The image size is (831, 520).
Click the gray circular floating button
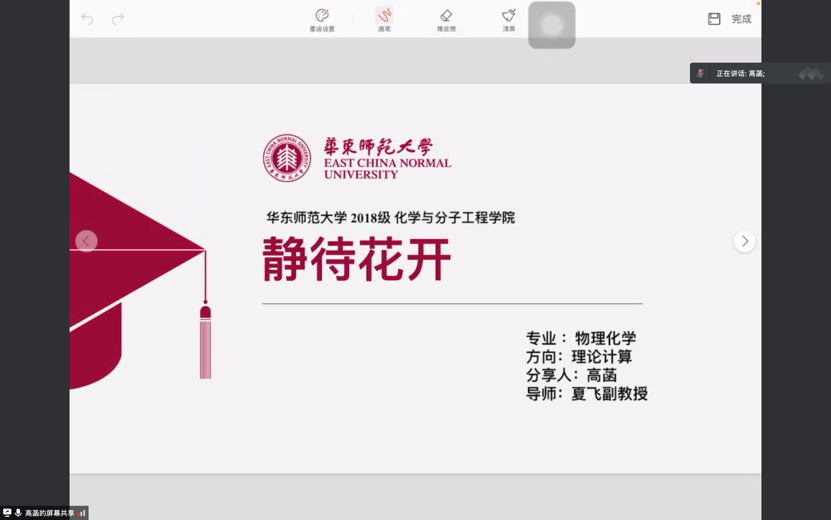pyautogui.click(x=551, y=25)
